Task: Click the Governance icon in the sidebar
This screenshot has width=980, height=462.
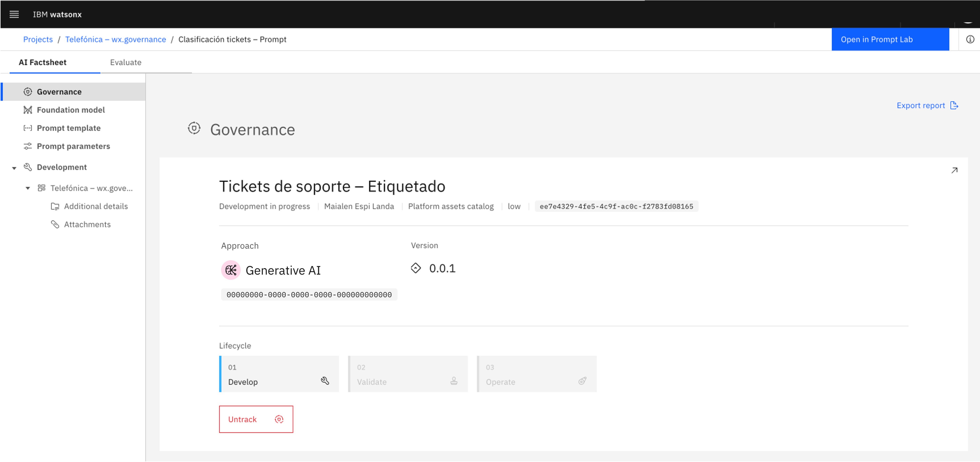Action: [28, 92]
